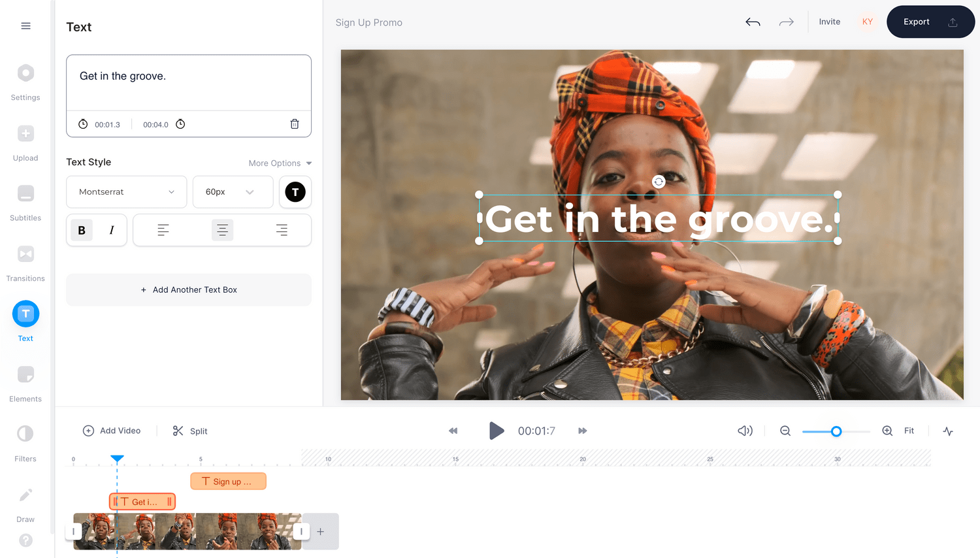Adjust the timeline zoom slider
The image size is (980, 558).
click(x=836, y=431)
